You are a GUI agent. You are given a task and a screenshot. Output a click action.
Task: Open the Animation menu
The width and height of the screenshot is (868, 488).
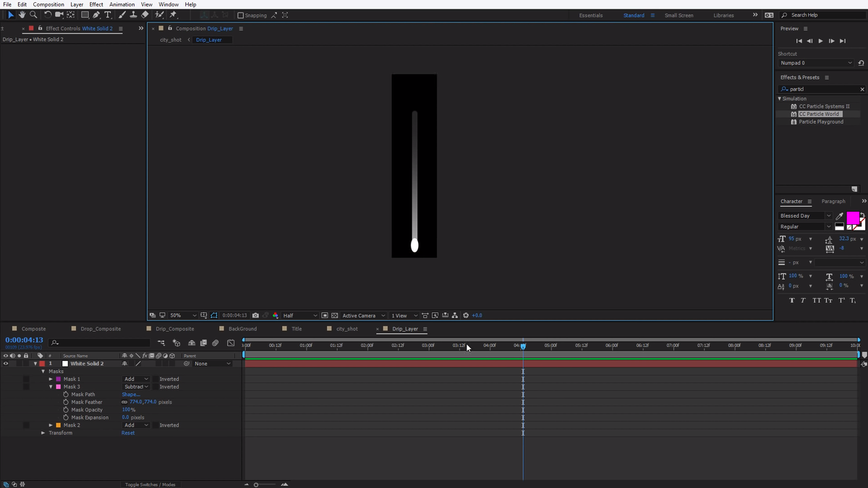click(x=122, y=4)
